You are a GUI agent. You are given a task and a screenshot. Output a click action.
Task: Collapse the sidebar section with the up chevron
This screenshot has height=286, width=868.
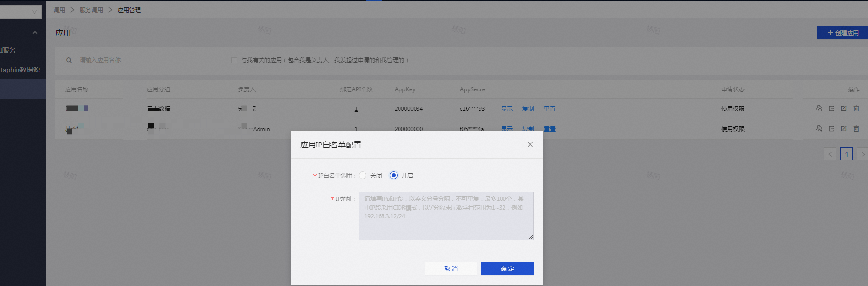(x=35, y=33)
